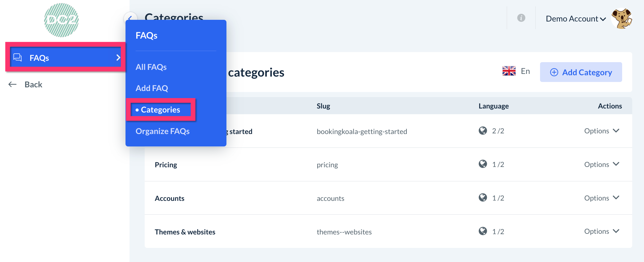
Task: Click the Pricing category name
Action: (x=166, y=165)
